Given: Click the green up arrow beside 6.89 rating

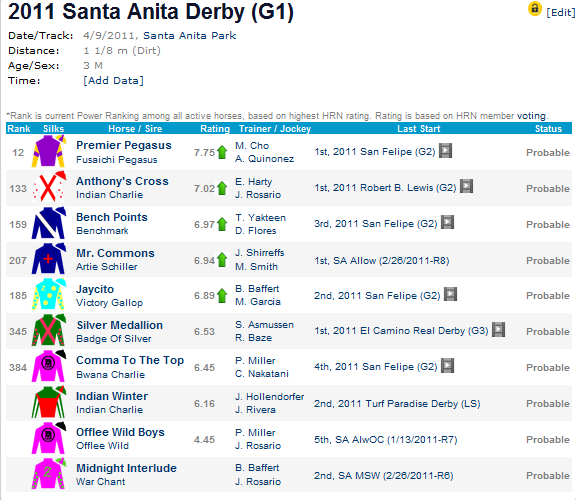Looking at the screenshot, I should (x=222, y=295).
